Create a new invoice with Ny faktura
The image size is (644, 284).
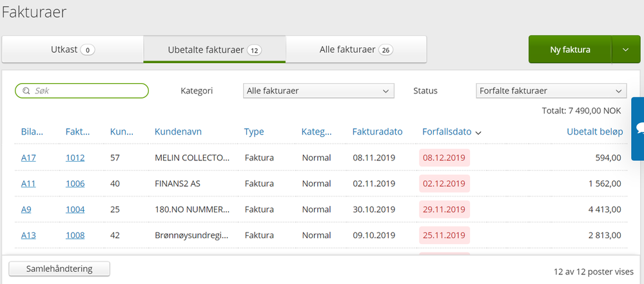point(570,50)
